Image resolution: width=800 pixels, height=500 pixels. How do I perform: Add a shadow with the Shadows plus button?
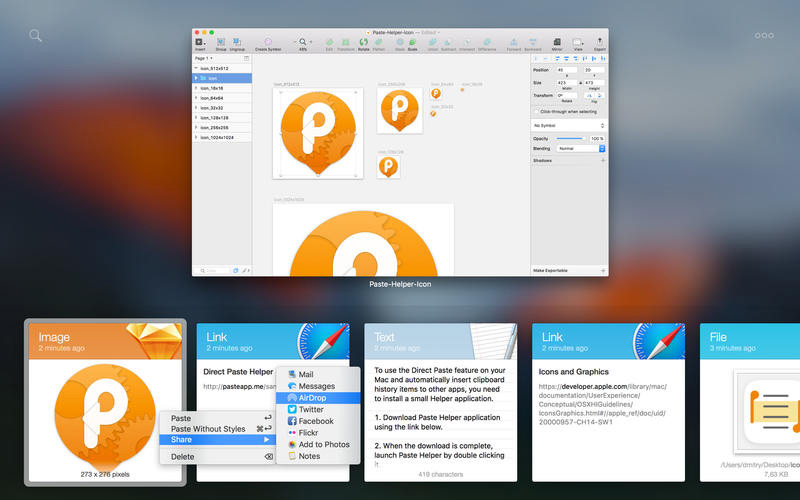(602, 160)
